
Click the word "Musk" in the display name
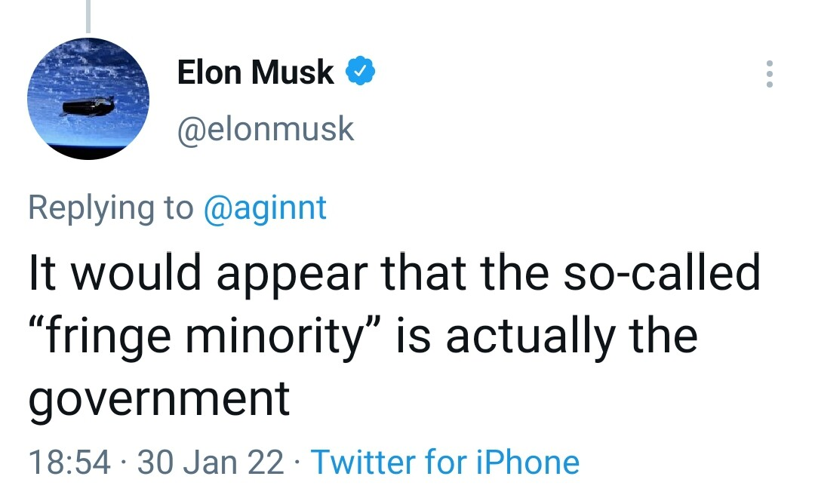(293, 72)
